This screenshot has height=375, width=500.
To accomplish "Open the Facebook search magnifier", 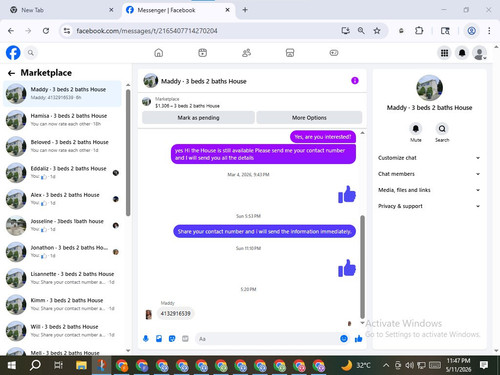I will [x=31, y=53].
